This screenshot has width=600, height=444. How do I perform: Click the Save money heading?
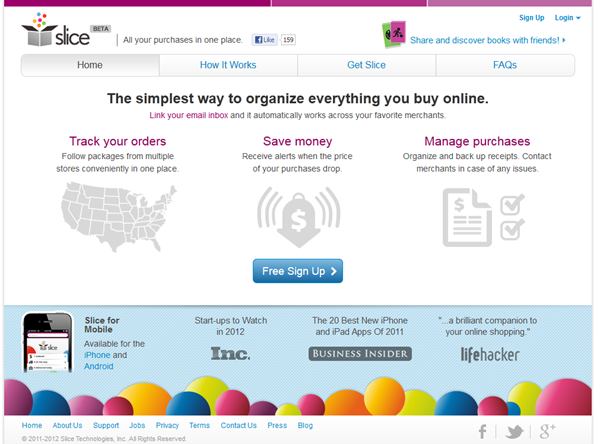click(297, 141)
